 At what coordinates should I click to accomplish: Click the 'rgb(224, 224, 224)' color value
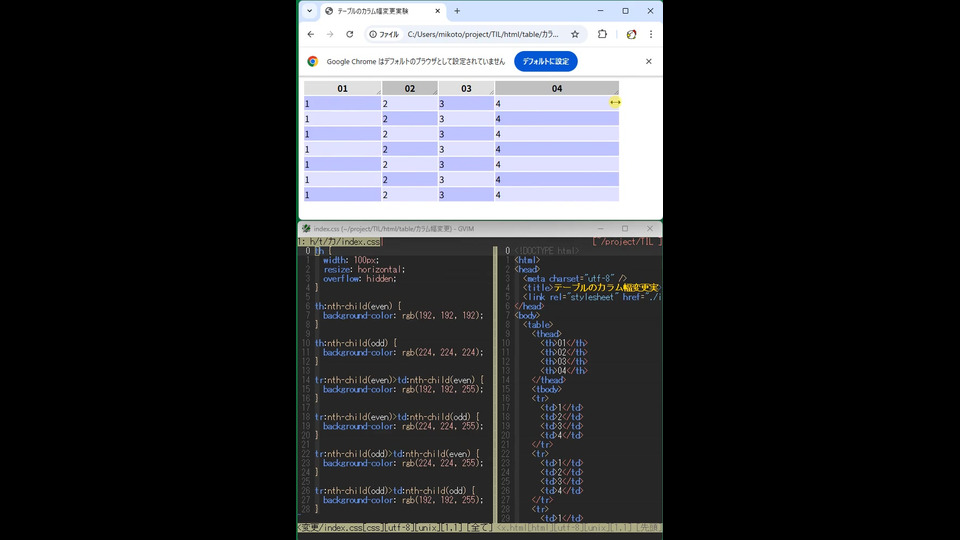[x=442, y=352]
